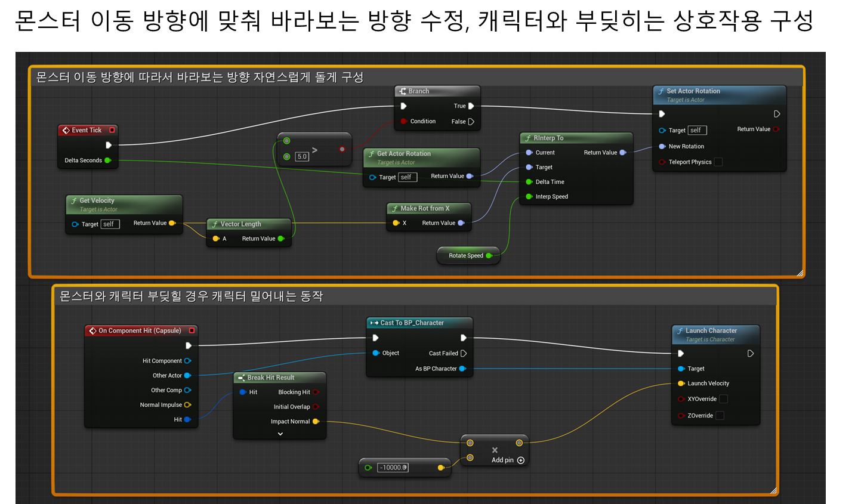Click the Launch Velocity input pin
Image resolution: width=858 pixels, height=504 pixels.
[x=681, y=384]
